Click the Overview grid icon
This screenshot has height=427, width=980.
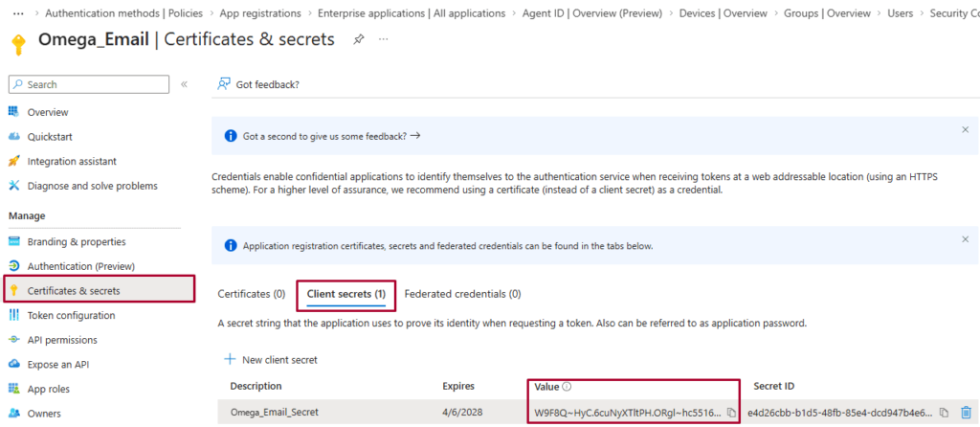coord(13,112)
